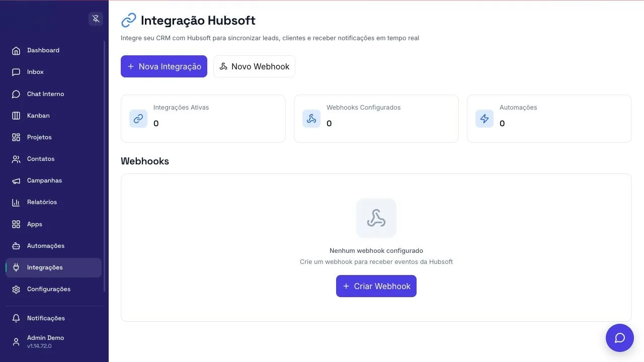Open the Projetos sidebar entry
Image resolution: width=644 pixels, height=362 pixels.
pos(53,137)
